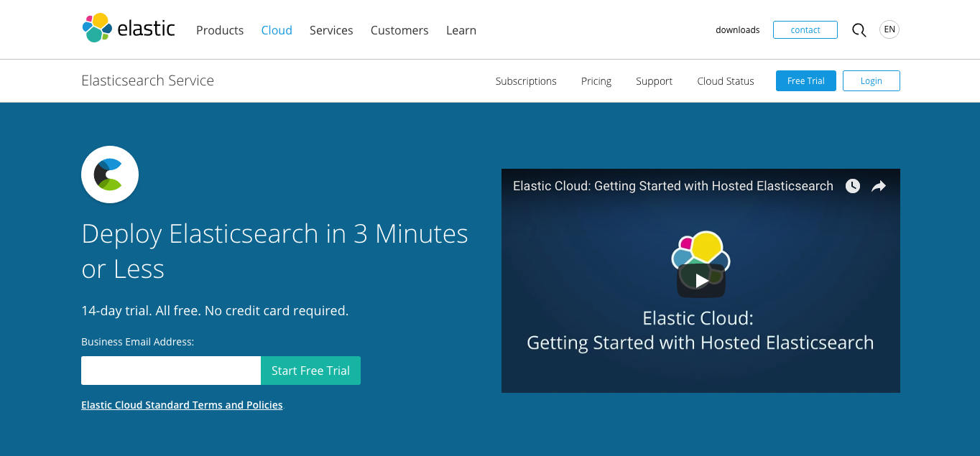
Task: Click the 'Business Email Address:' label
Action: pos(138,342)
